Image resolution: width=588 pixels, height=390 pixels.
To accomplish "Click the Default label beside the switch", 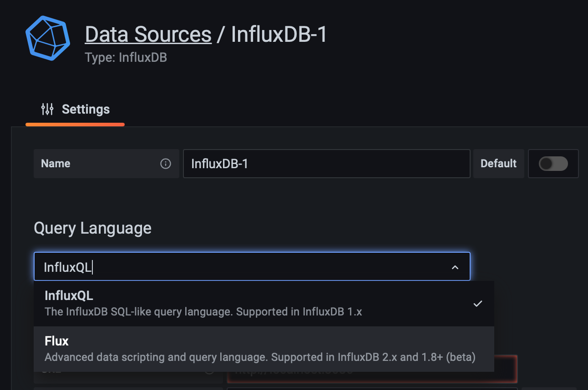I will pyautogui.click(x=498, y=164).
